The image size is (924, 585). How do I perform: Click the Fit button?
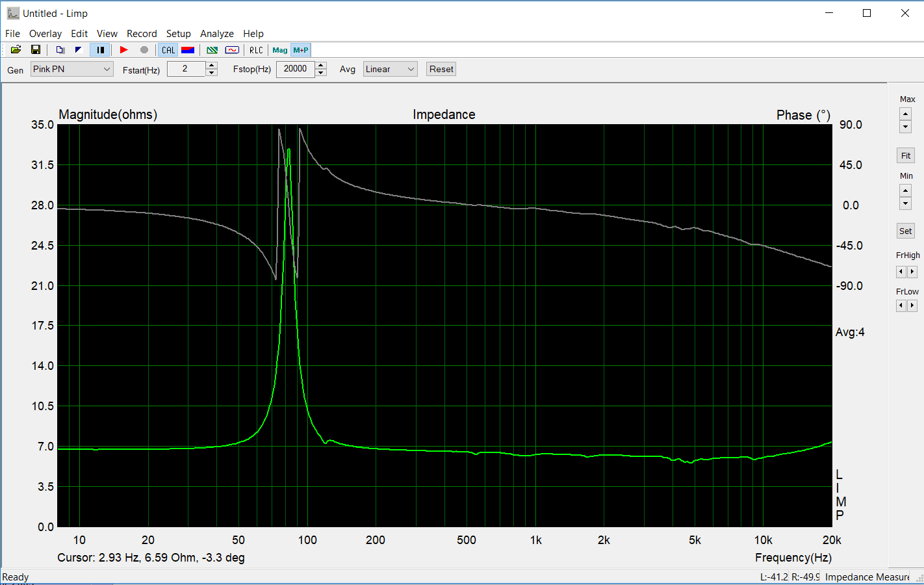point(906,155)
